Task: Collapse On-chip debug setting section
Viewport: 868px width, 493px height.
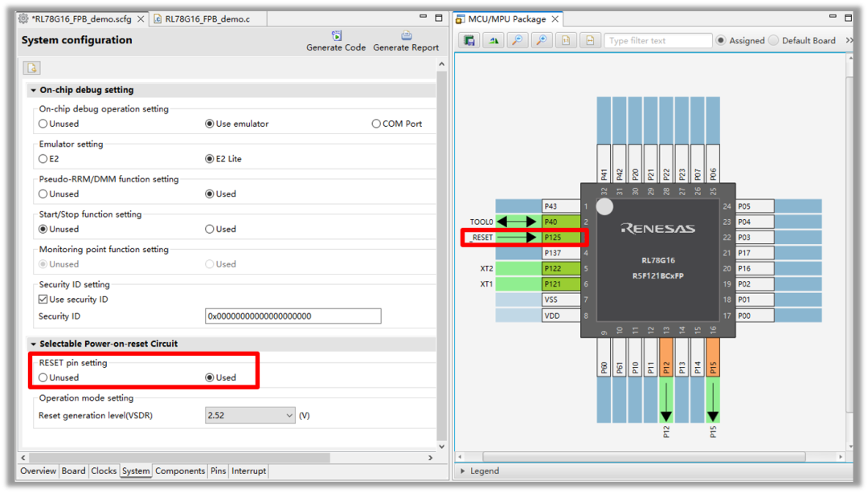Action: 34,90
